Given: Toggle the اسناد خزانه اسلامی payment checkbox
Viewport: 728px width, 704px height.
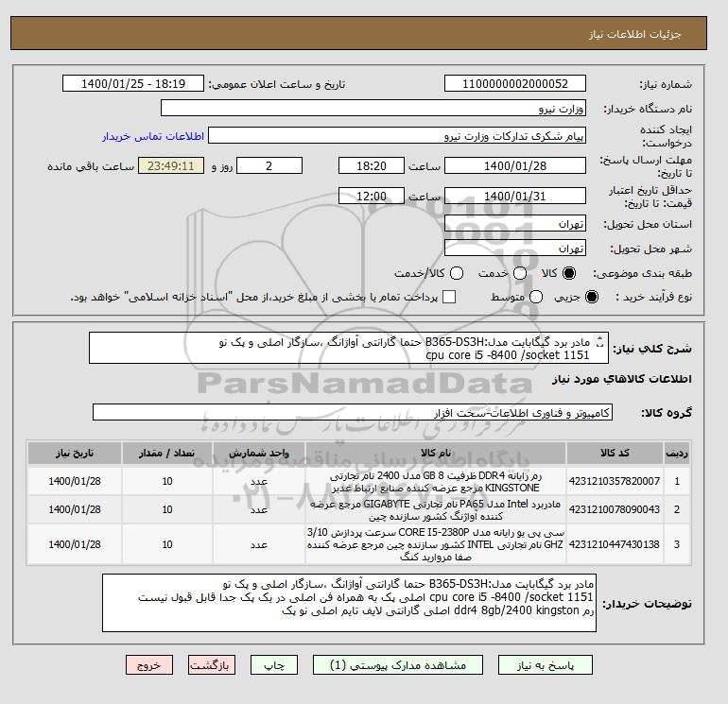Looking at the screenshot, I should tap(449, 297).
